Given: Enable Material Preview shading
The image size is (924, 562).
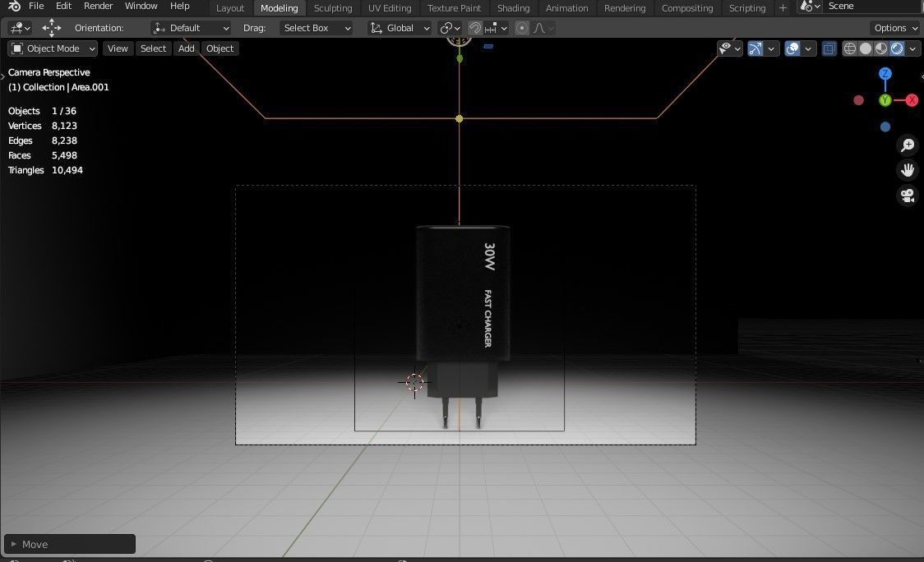Looking at the screenshot, I should [x=881, y=48].
